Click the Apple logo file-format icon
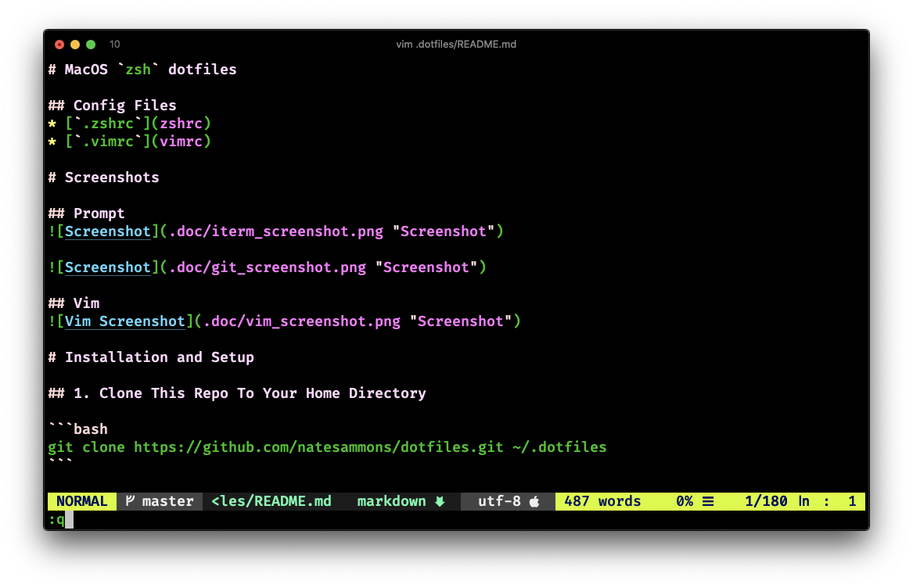 pos(534,501)
